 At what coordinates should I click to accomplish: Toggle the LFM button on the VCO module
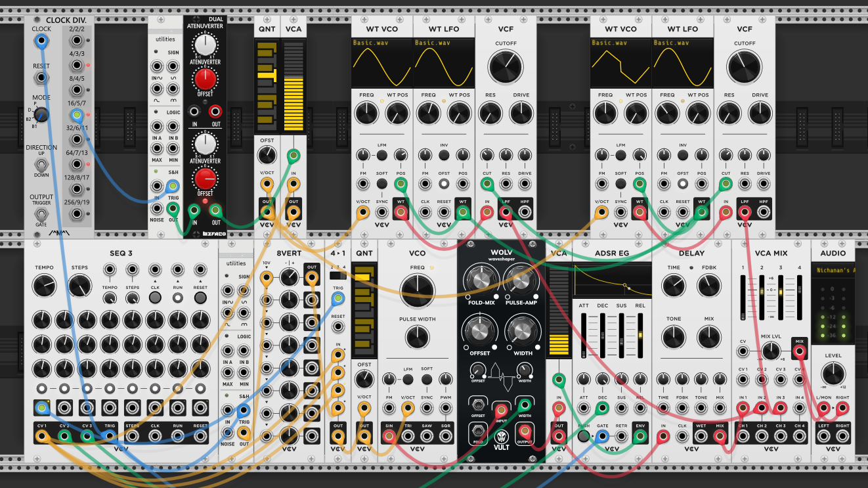[x=408, y=379]
